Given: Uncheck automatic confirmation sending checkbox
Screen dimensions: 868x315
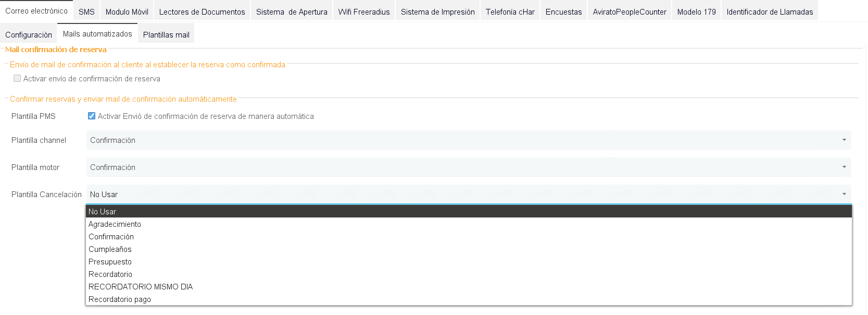Looking at the screenshot, I should click(x=92, y=116).
